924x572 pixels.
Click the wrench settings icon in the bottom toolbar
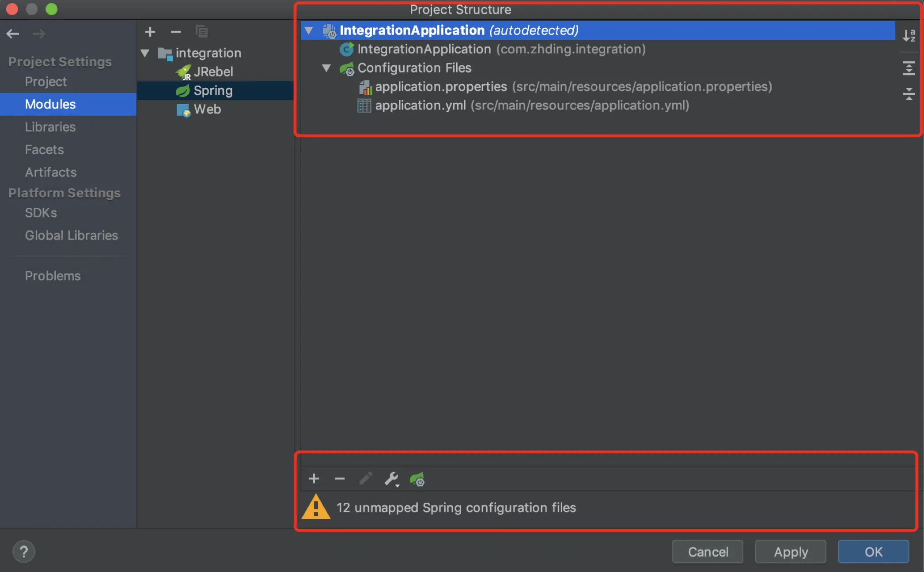click(x=391, y=478)
